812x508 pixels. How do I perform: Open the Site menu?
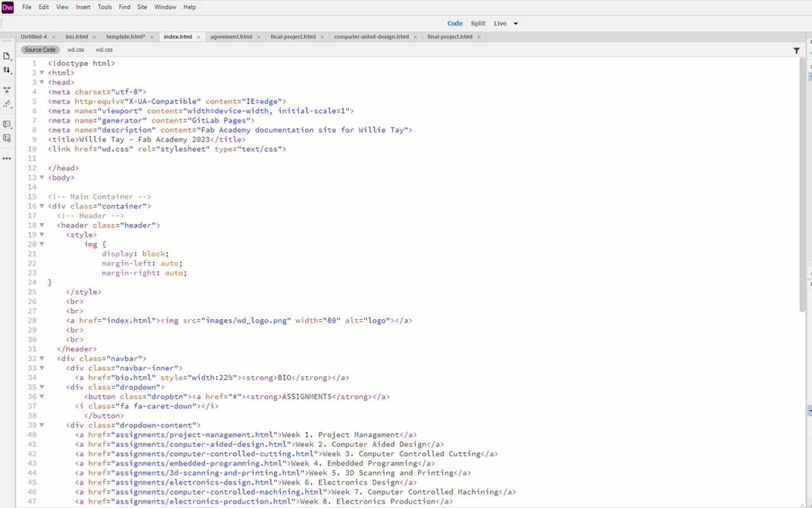click(x=142, y=7)
